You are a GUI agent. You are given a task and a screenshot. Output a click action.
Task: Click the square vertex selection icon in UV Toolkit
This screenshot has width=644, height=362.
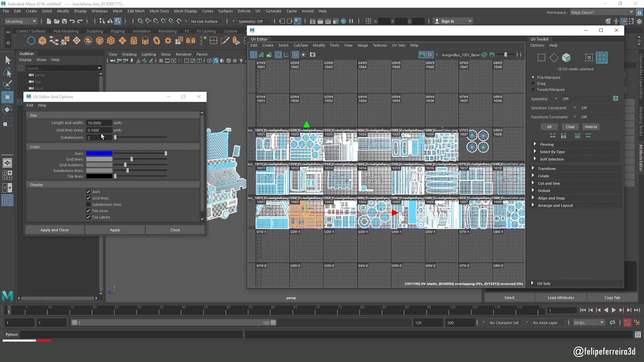point(541,58)
